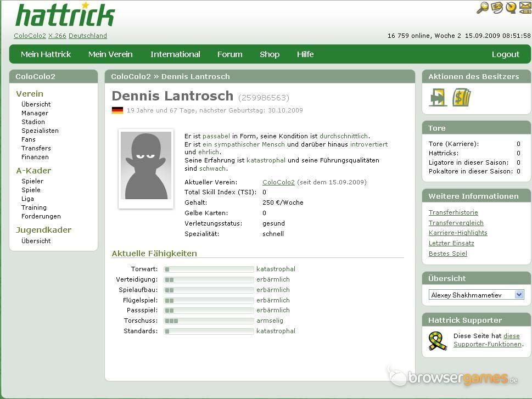Click the Verteidigung skill bar
This screenshot has width=532, height=399.
pyautogui.click(x=209, y=279)
